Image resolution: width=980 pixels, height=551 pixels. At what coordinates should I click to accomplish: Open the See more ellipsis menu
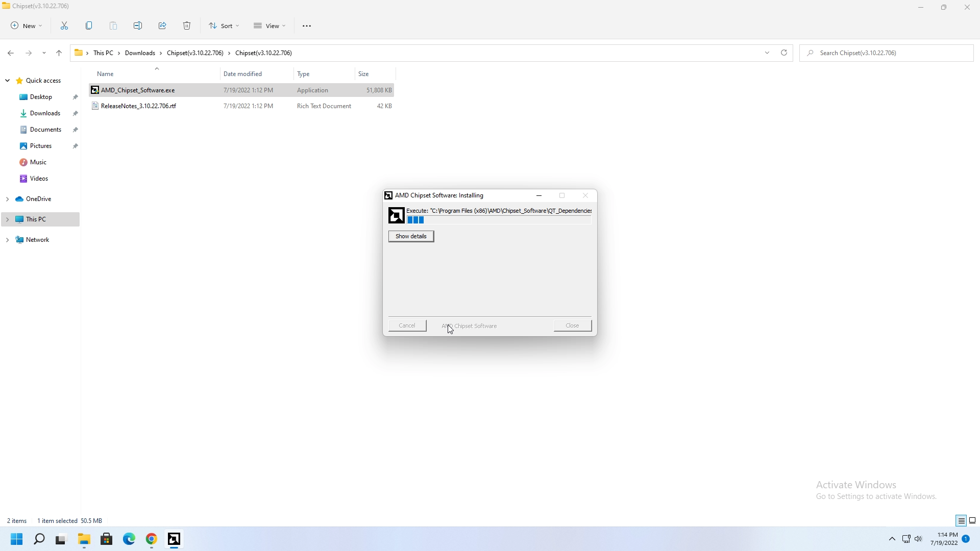307,26
